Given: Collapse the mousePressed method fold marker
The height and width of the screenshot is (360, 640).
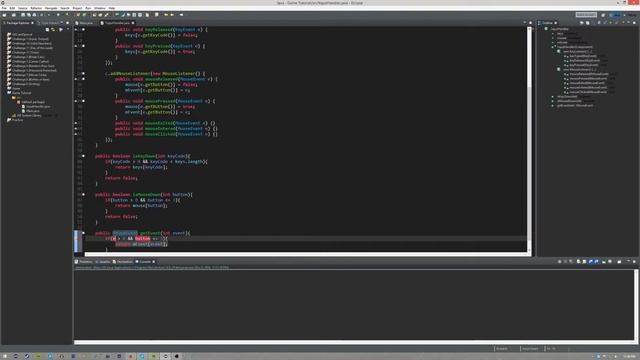Looking at the screenshot, I should 83,101.
